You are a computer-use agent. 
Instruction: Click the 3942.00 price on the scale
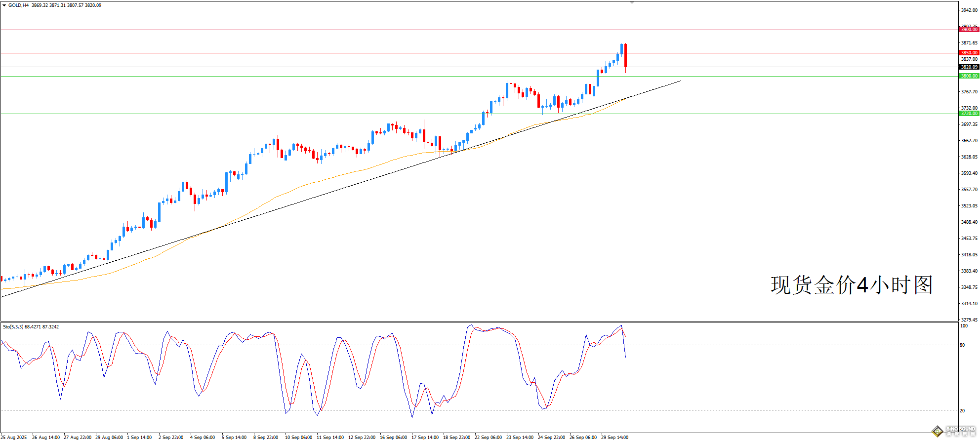(x=969, y=10)
